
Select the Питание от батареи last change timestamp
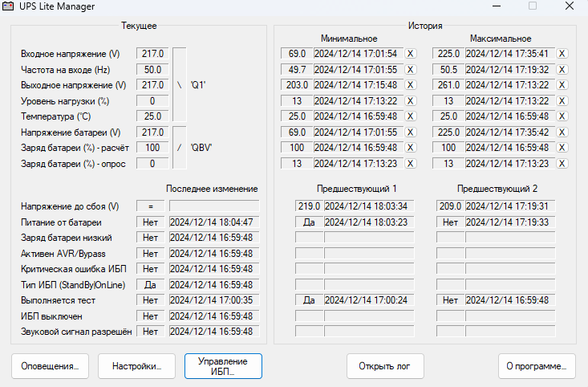coord(212,222)
